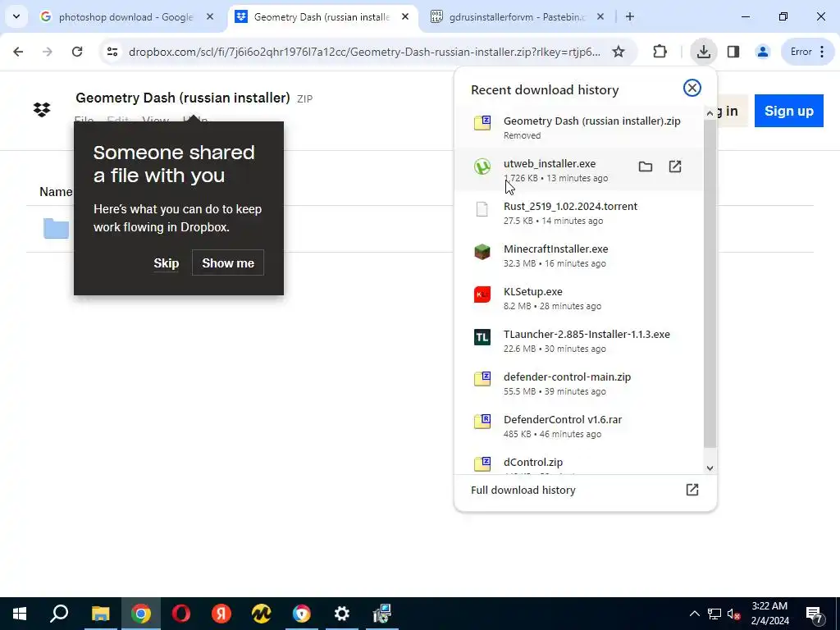
Task: Show utweb_installer.exe in folder
Action: (x=646, y=167)
